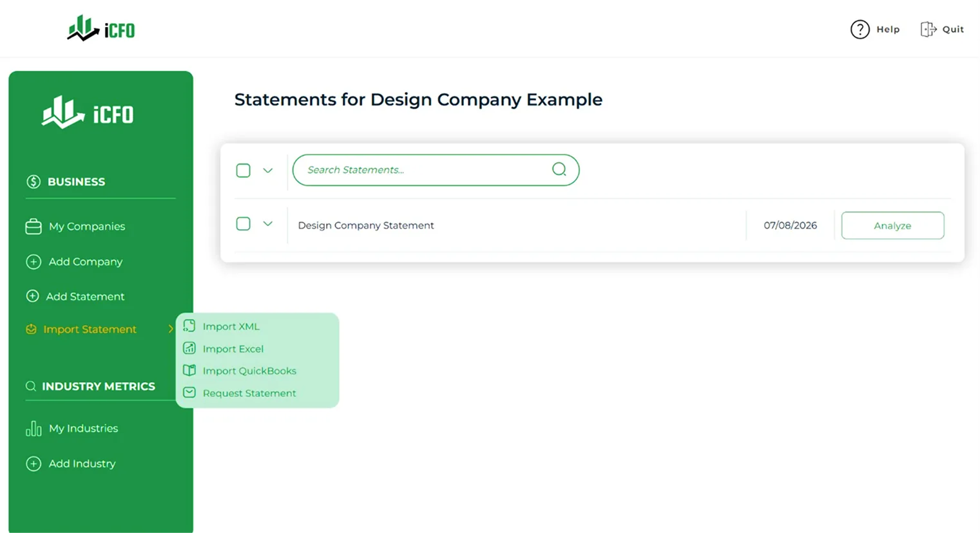
Task: Click the briefcase icon for My Companies
Action: (x=34, y=227)
